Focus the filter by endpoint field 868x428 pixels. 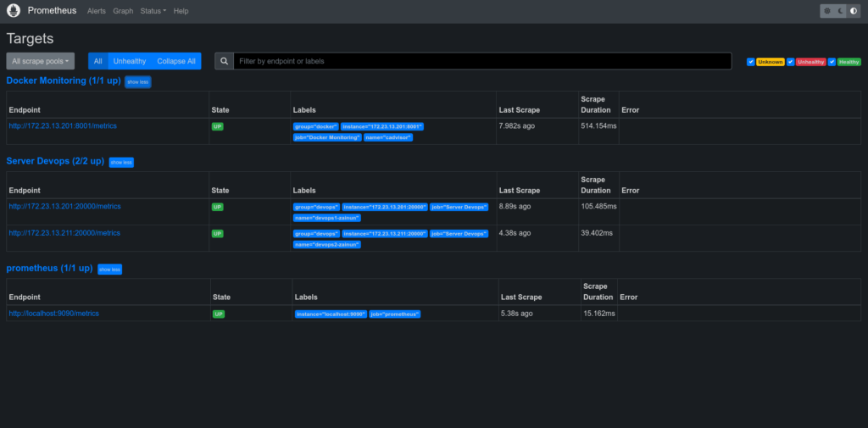point(481,61)
